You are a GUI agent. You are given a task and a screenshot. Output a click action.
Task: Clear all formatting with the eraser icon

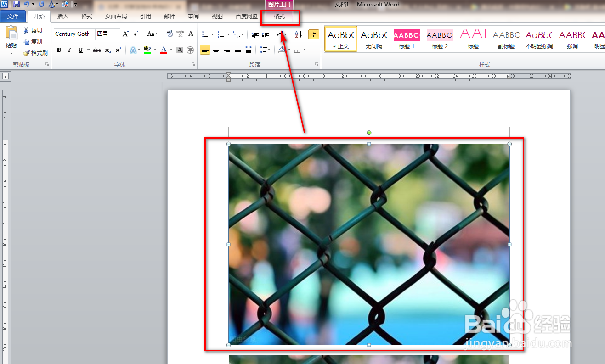click(x=169, y=34)
